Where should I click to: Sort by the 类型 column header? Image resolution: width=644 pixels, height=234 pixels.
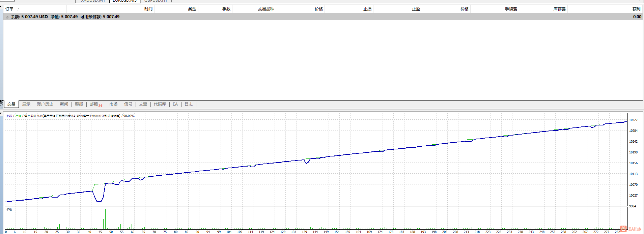coord(192,9)
